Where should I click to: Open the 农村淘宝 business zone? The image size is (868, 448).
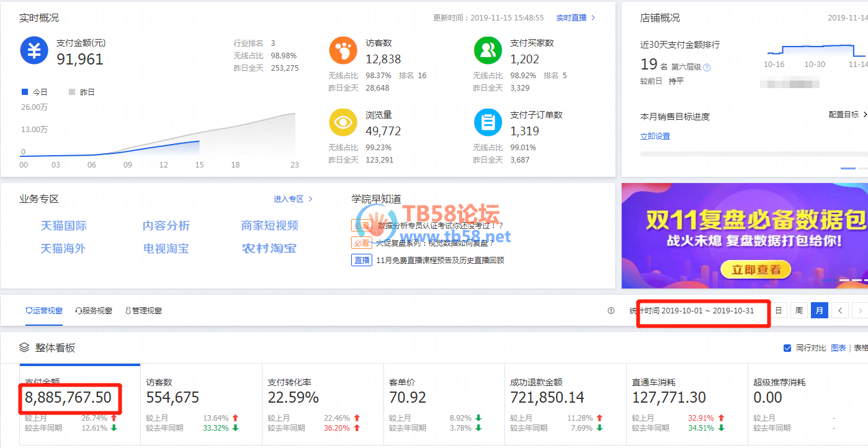[269, 248]
